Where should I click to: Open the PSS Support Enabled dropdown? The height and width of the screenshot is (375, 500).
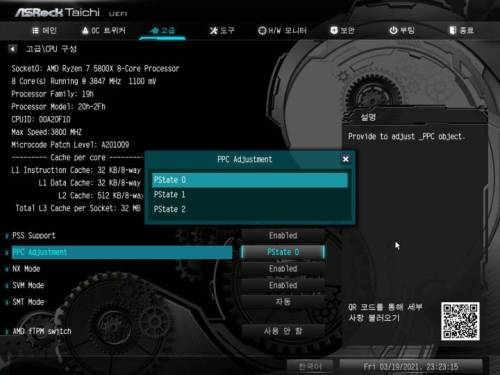(283, 235)
